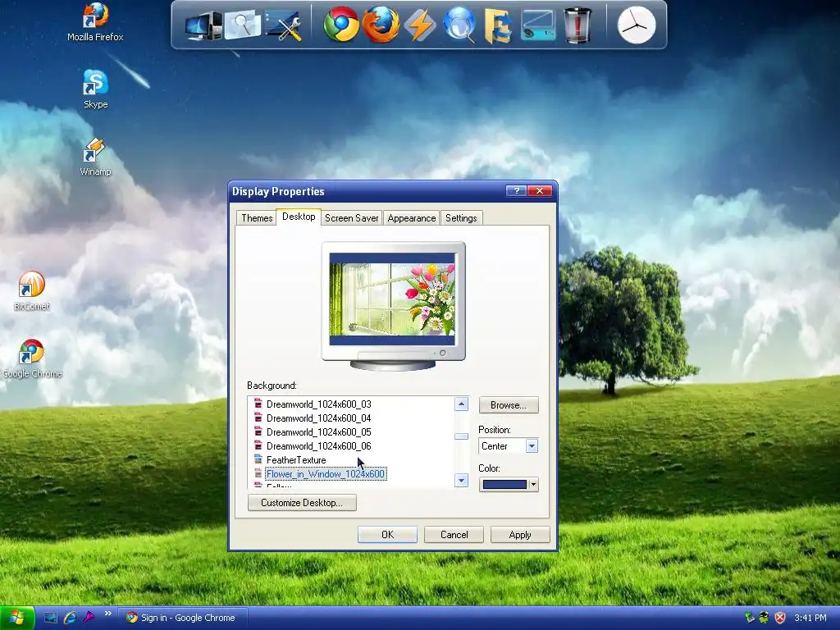Launch Chrome from the top dock
Viewport: 840px width, 630px height.
pyautogui.click(x=341, y=25)
